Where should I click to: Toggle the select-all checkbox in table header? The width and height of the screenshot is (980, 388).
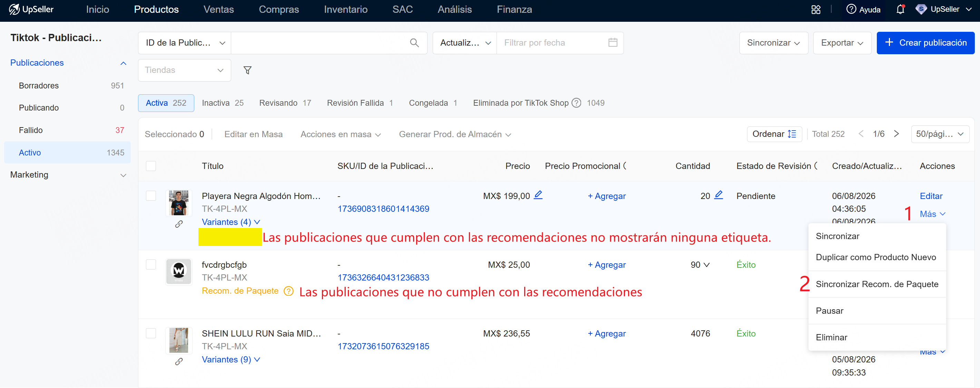click(151, 166)
